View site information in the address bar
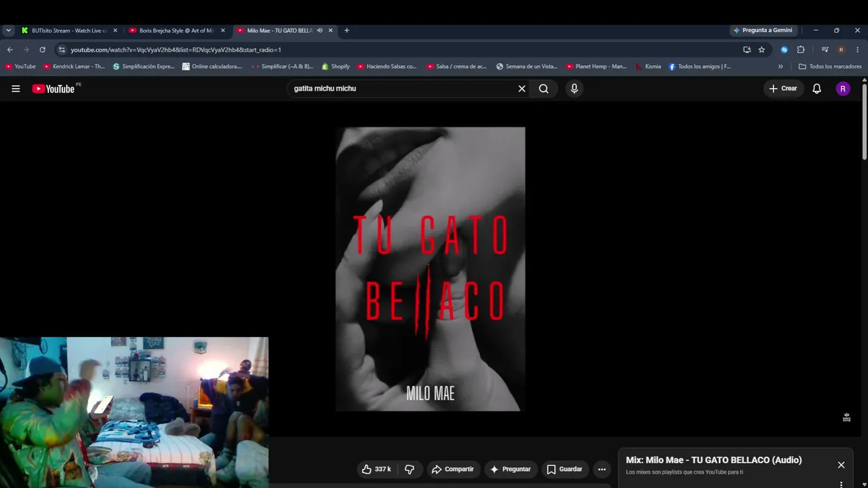 pos(62,49)
